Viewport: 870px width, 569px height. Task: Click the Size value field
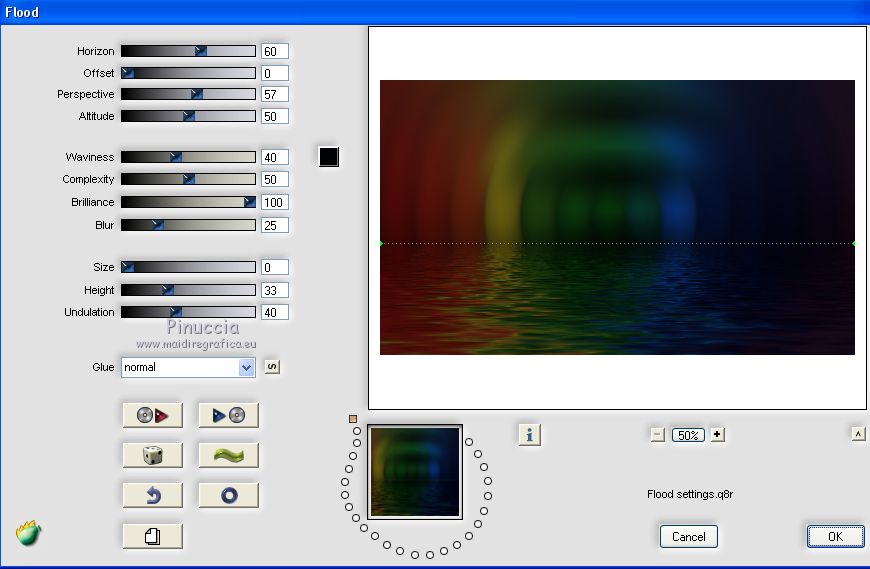[275, 267]
